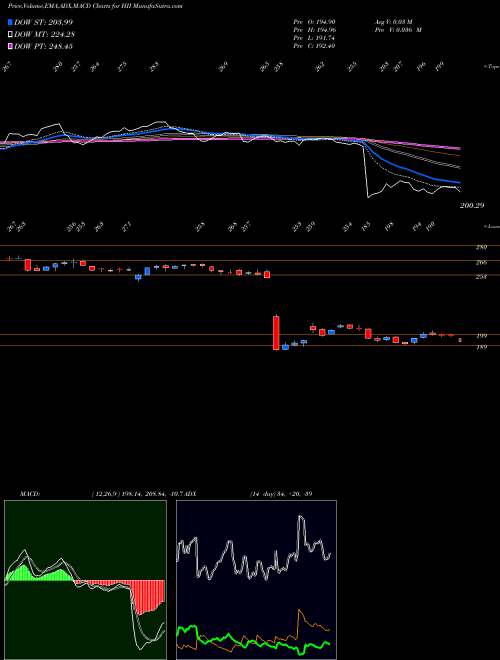This screenshot has height=660, width=500.
Task: Click the 'Pre L: 191.74' value
Action: point(314,38)
